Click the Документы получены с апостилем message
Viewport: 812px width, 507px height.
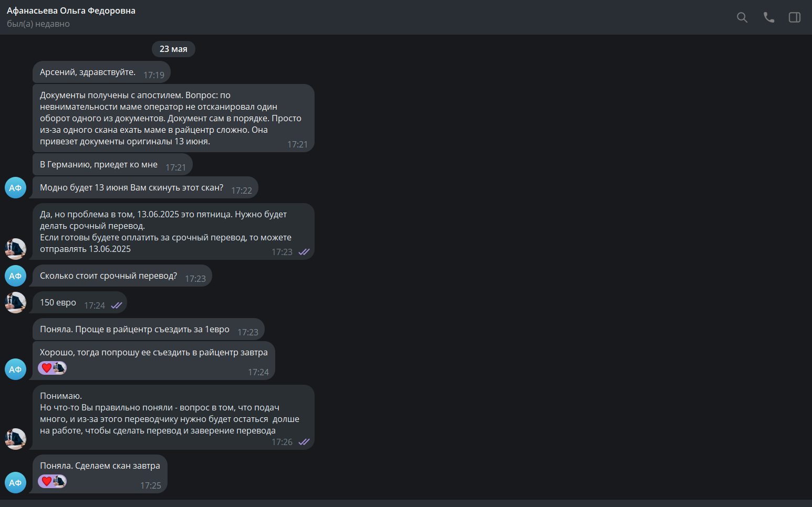[171, 118]
